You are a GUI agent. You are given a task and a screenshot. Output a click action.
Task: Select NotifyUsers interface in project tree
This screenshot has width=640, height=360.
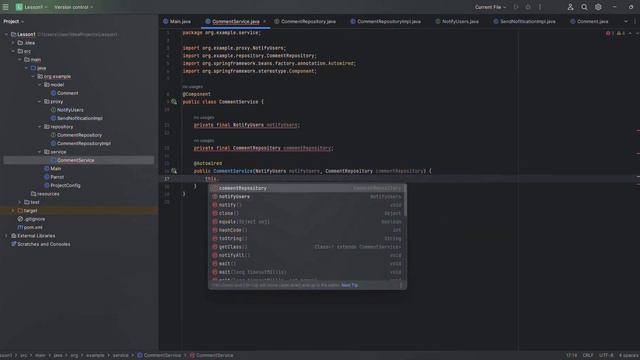(x=67, y=110)
